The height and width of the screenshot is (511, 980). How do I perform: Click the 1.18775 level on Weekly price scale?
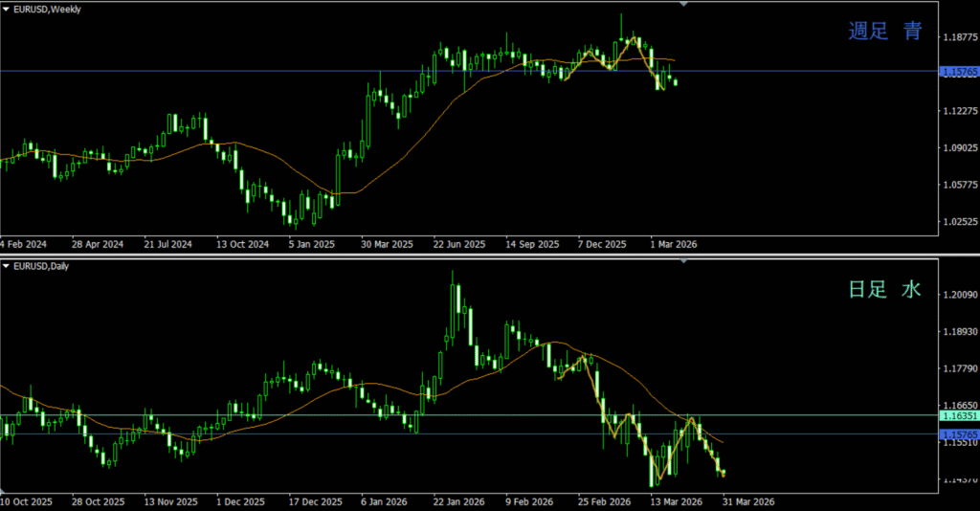[958, 37]
